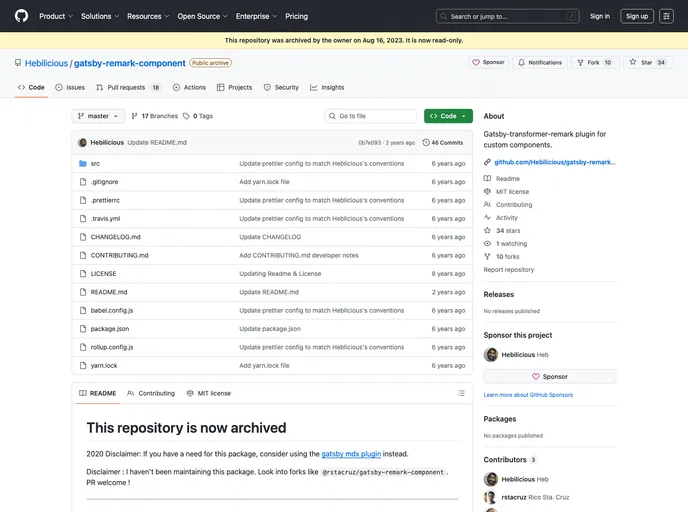
Task: Open 'Add CONTRIBUTING.md developer notes' commit message
Action: (x=299, y=255)
